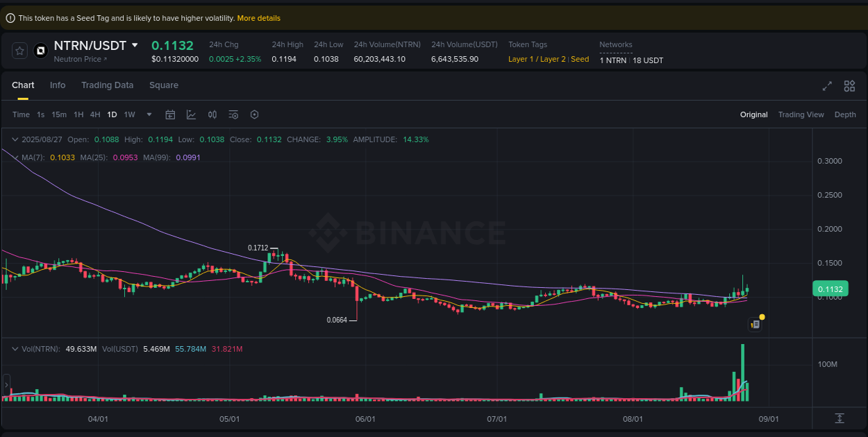Select the chart indicators icon

pyautogui.click(x=191, y=114)
